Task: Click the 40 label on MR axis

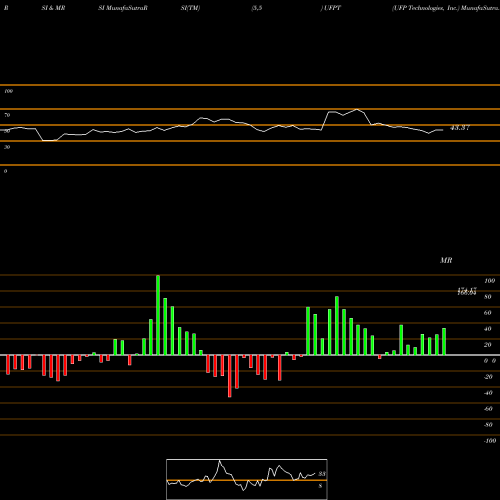Action: [x=488, y=329]
